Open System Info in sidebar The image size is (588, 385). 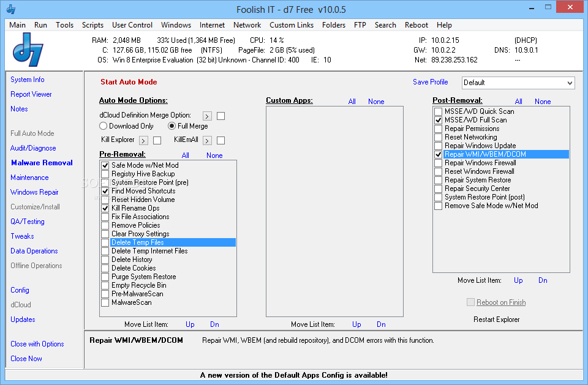[28, 80]
